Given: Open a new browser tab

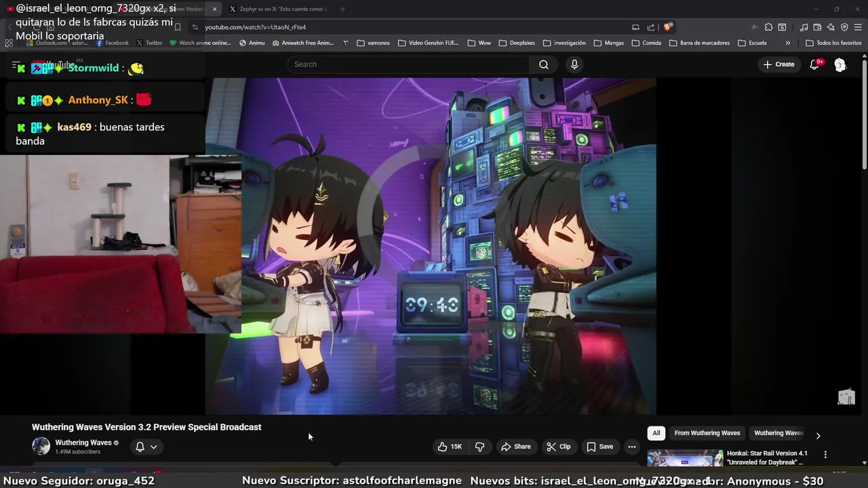Looking at the screenshot, I should click(x=342, y=9).
